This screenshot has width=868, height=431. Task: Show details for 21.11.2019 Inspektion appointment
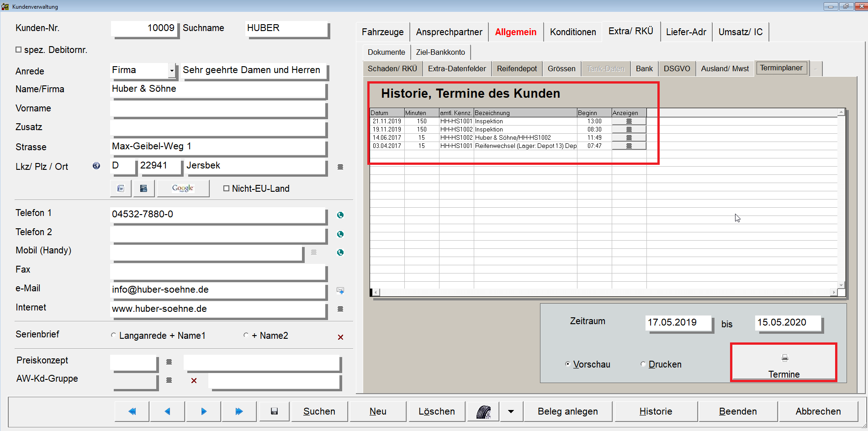(629, 121)
